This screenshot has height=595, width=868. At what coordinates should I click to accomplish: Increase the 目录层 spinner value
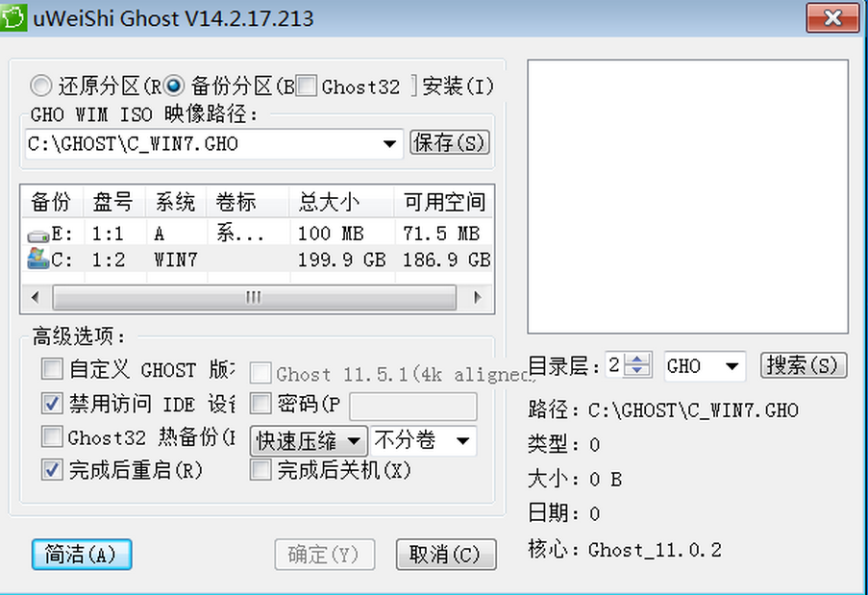pyautogui.click(x=637, y=359)
